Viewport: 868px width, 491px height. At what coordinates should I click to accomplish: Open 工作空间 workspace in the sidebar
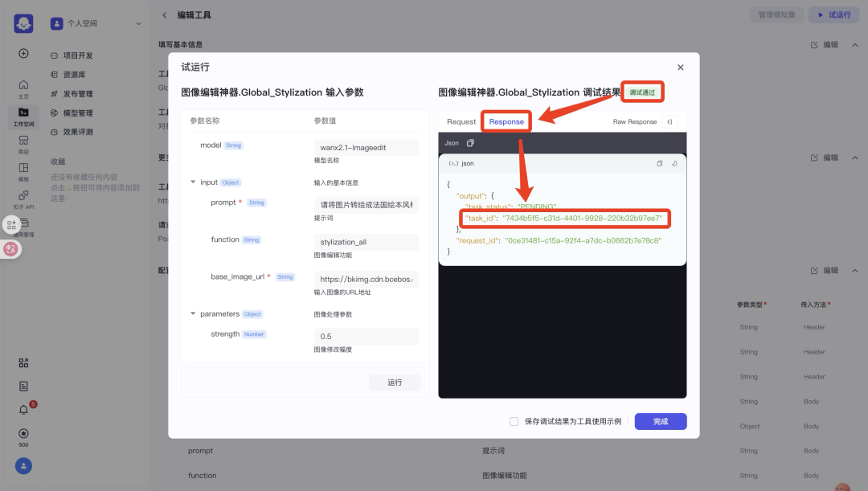[23, 117]
